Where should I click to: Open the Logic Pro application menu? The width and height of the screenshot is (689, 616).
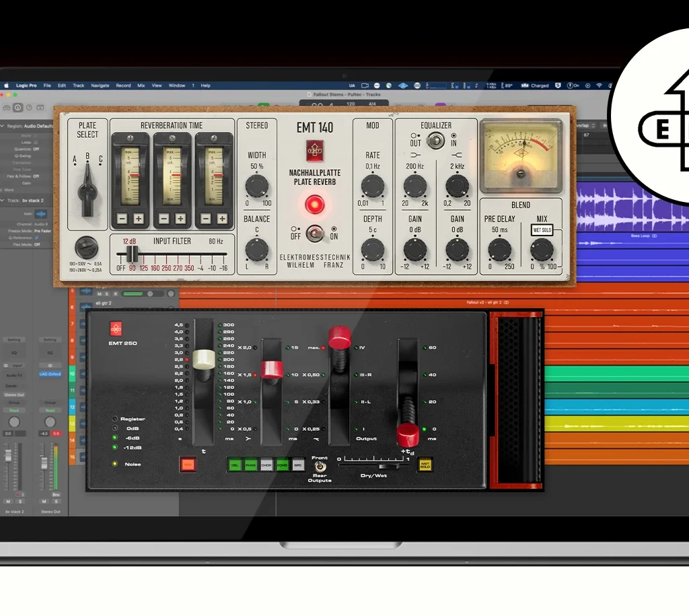coord(26,85)
